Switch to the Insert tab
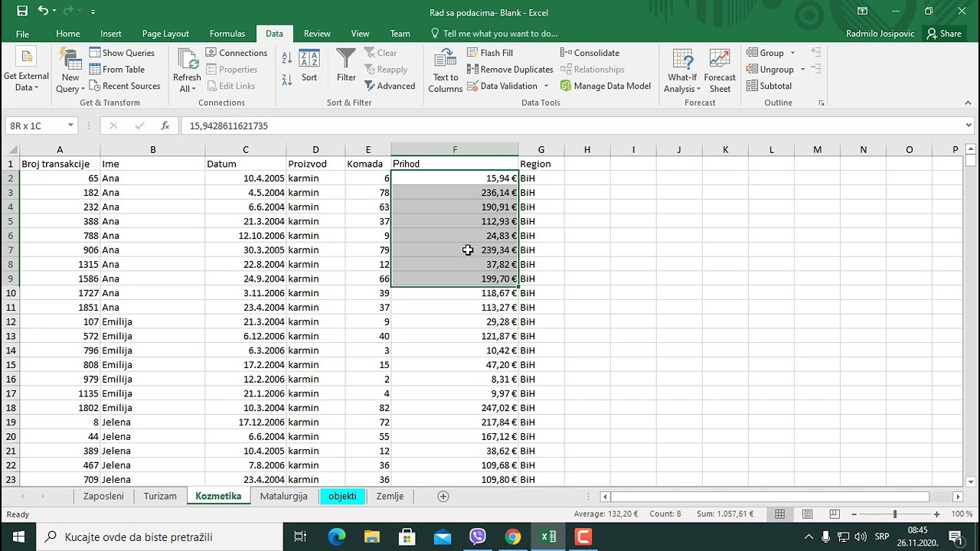The height and width of the screenshot is (551, 980). 111,34
